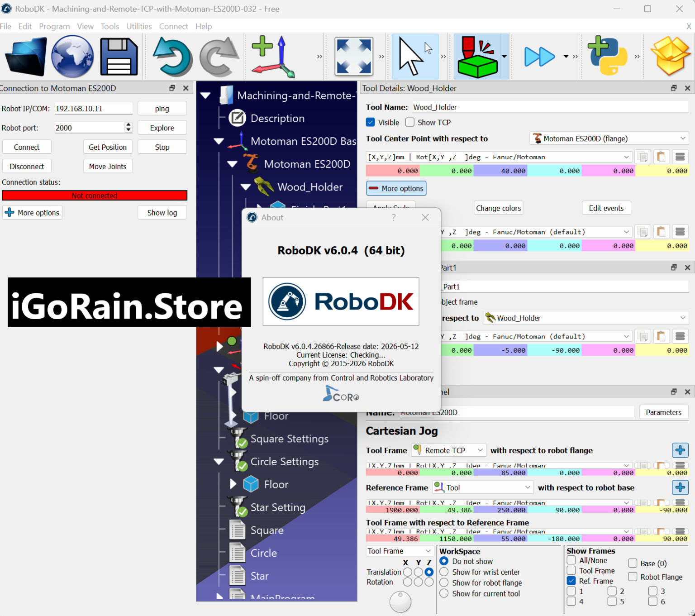Screen dimensions: 695x616
Task: Collapse the Wood_Holder tree node
Action: pos(246,187)
